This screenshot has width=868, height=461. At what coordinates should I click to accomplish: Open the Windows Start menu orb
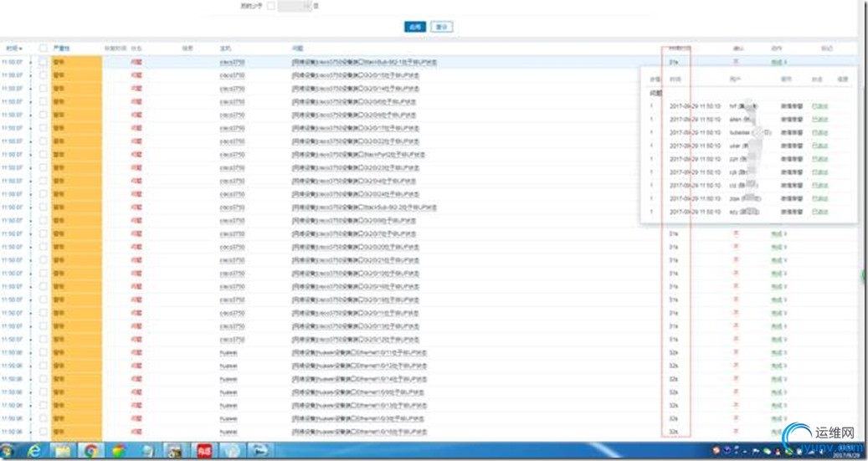(x=8, y=451)
